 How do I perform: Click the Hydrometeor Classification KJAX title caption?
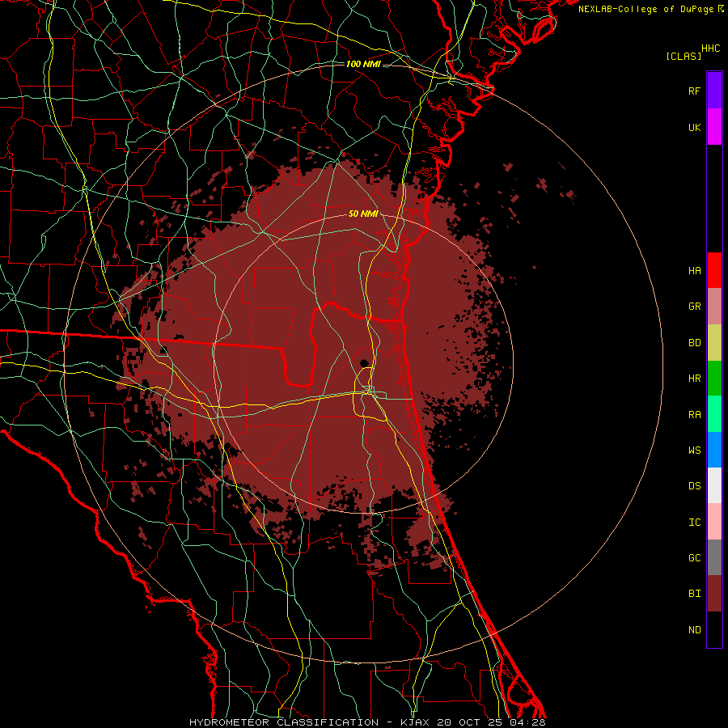[x=367, y=722]
